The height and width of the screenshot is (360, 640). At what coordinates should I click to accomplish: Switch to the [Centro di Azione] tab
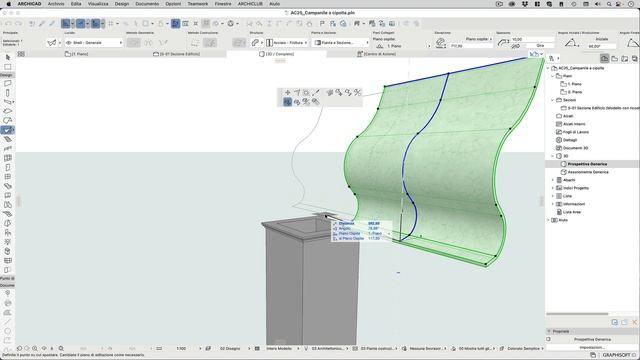pos(376,54)
